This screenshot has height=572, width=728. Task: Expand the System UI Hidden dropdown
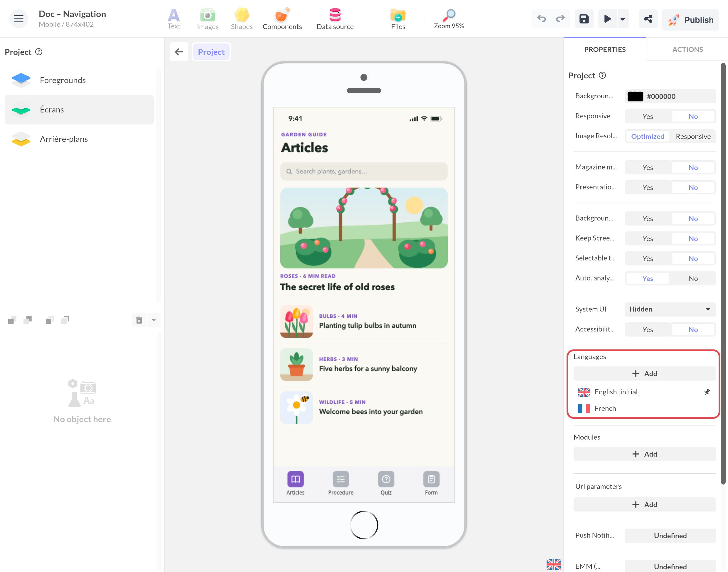[670, 309]
